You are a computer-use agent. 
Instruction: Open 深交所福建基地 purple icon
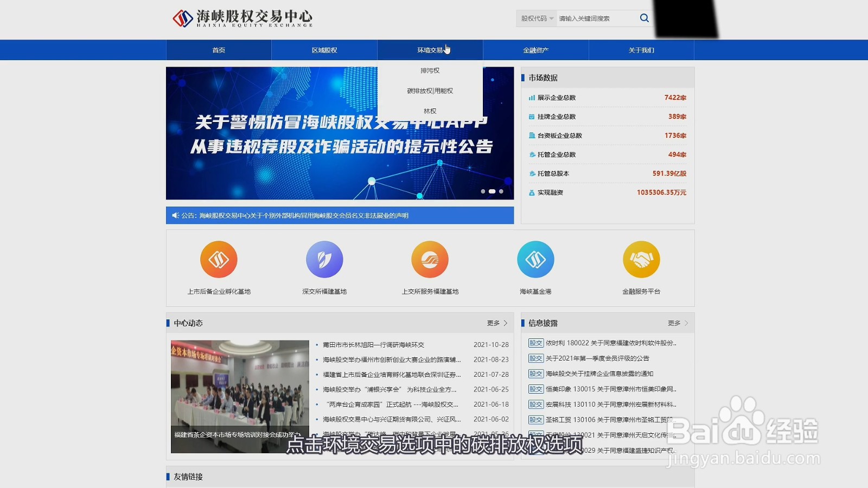pos(324,259)
